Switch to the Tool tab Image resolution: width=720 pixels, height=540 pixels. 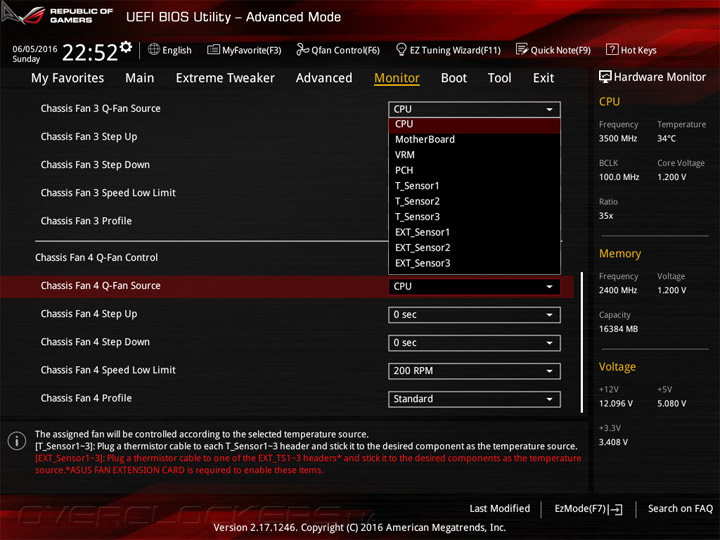click(x=500, y=78)
